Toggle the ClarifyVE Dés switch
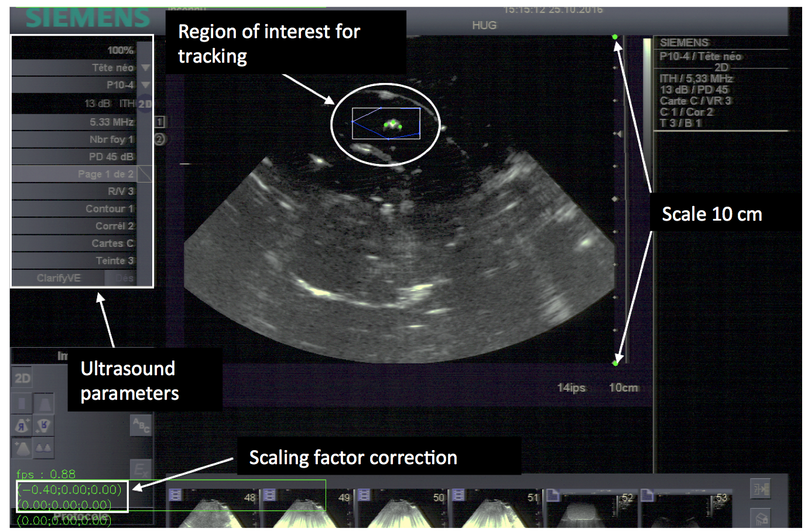Viewport: 808px width, 532px height. [x=124, y=278]
